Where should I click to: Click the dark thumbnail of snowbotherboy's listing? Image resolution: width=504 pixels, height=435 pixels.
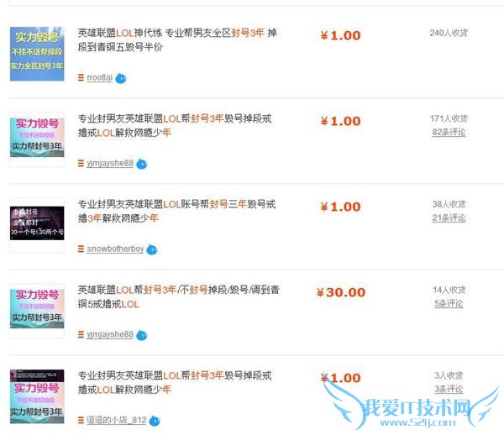(x=37, y=223)
